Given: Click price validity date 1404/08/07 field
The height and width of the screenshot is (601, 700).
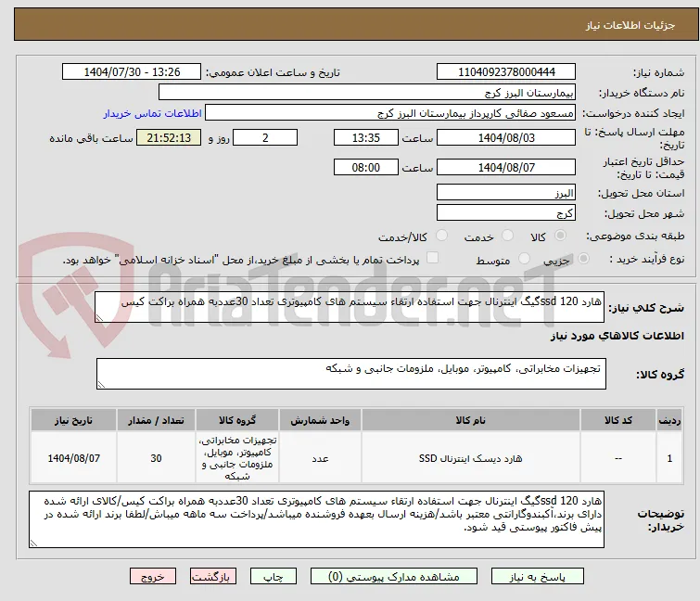Looking at the screenshot, I should [x=506, y=168].
